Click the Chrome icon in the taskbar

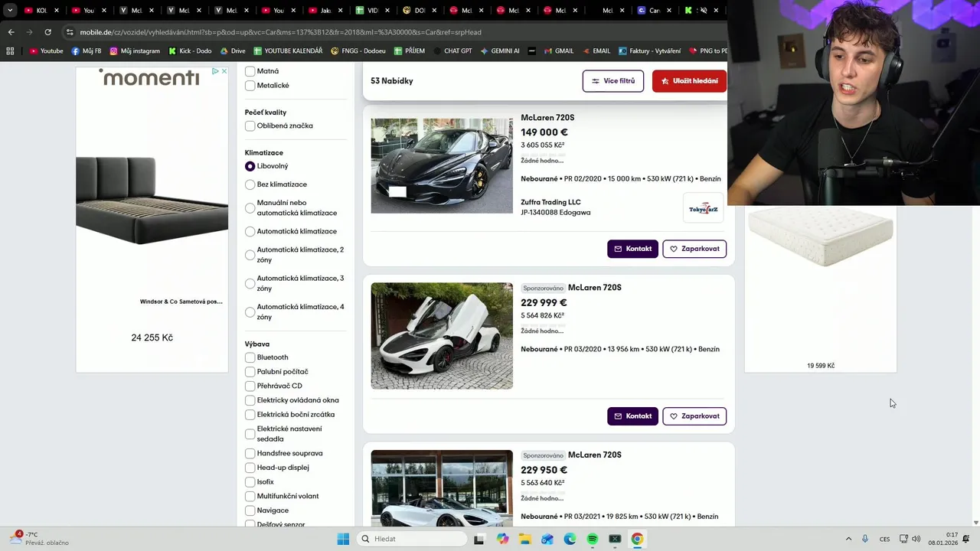tap(637, 539)
